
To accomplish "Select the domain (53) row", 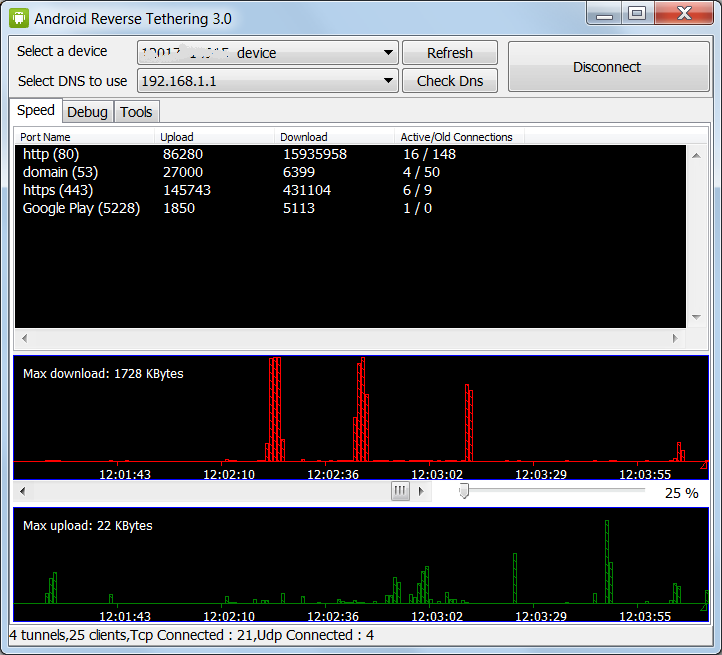I will [x=350, y=172].
